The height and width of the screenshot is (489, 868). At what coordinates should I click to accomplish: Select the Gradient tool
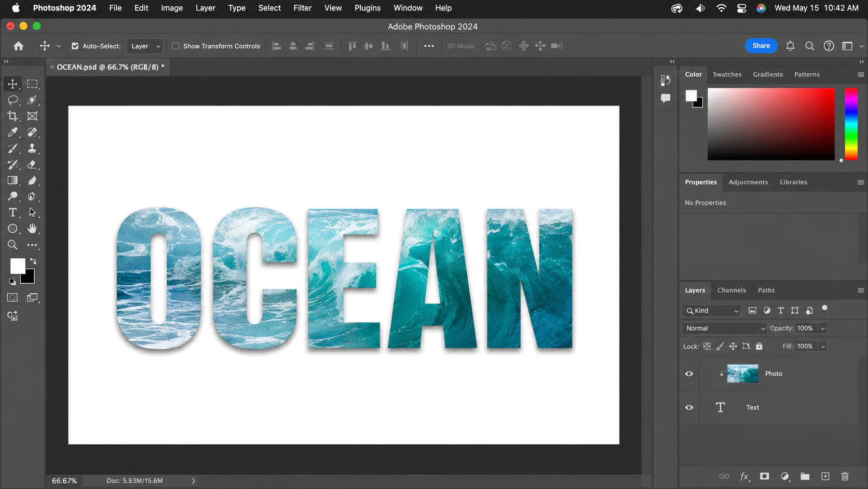(x=12, y=180)
